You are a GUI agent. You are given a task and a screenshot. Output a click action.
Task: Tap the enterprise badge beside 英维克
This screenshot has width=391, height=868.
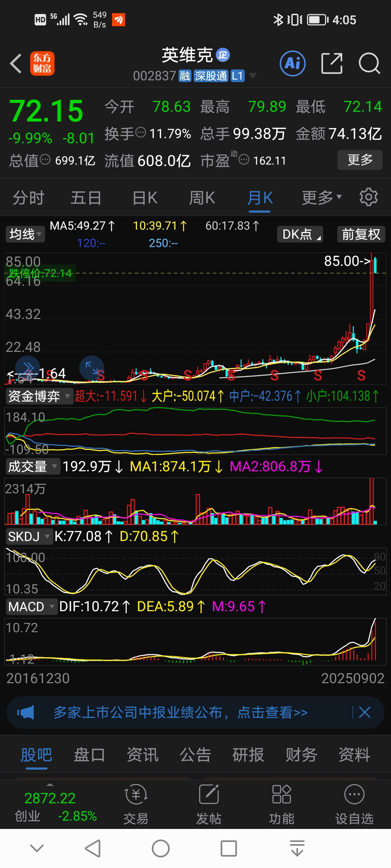(x=223, y=55)
